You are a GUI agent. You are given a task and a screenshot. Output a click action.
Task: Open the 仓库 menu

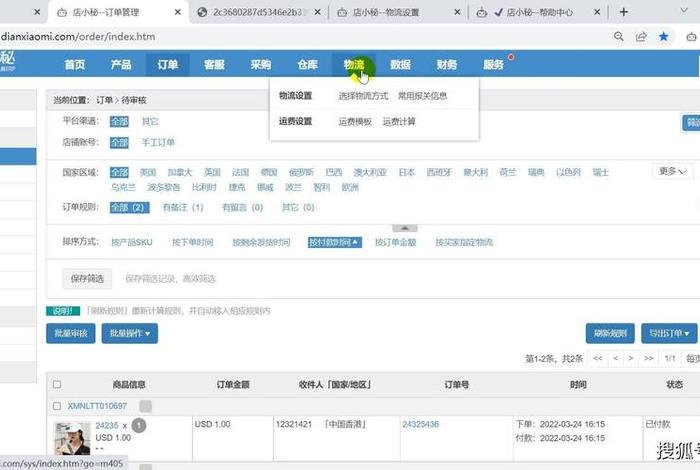tap(308, 65)
